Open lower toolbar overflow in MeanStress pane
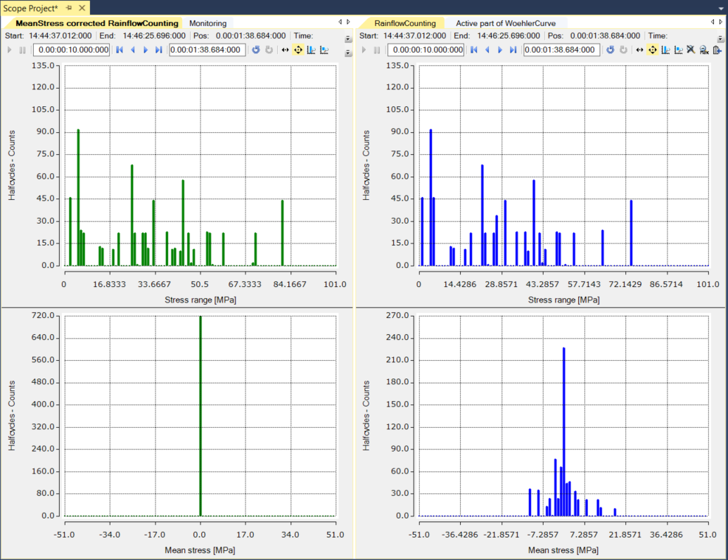The width and height of the screenshot is (728, 560). pyautogui.click(x=348, y=53)
